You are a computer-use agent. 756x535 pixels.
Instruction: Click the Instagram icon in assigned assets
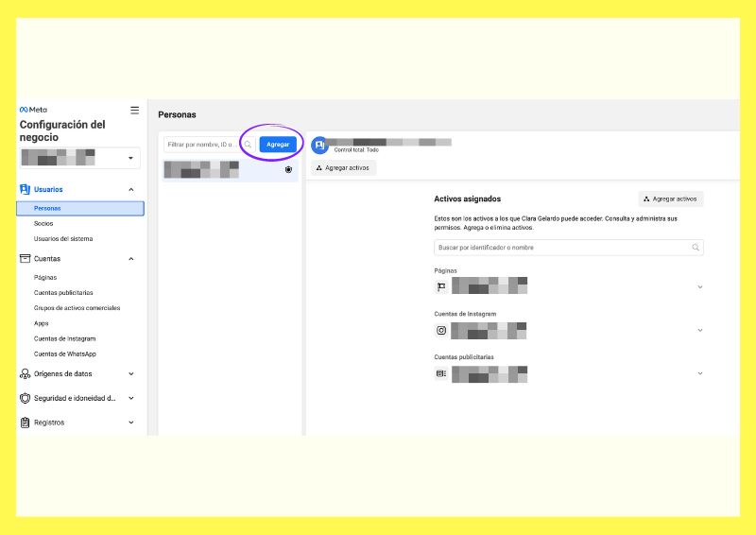440,331
